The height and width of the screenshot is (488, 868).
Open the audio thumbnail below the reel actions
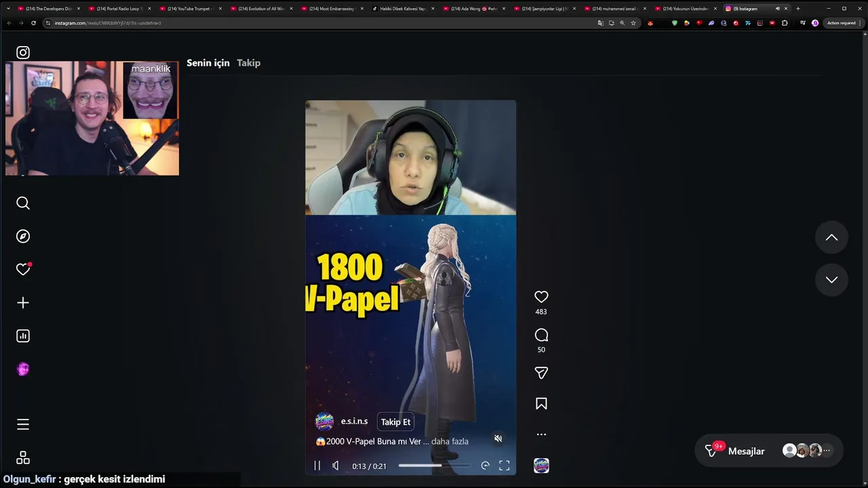point(541,466)
